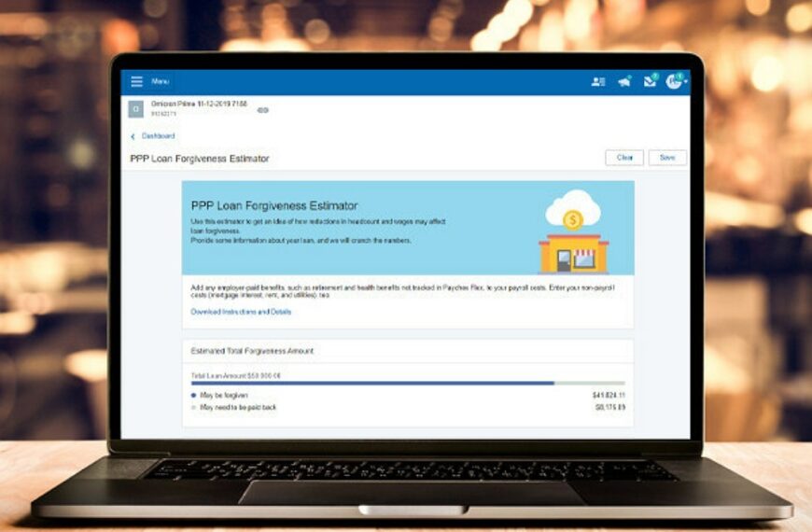Click the May need to be paid back legend dot
812x532 pixels.
194,408
